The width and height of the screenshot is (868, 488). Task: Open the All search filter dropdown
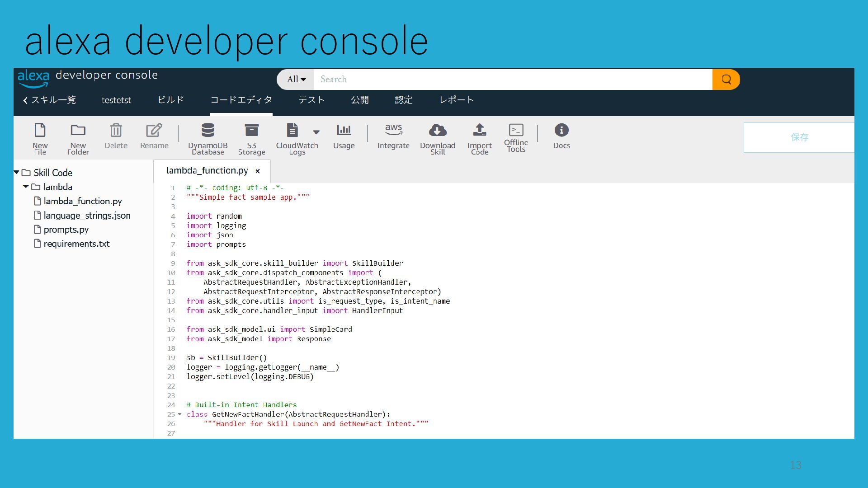[296, 80]
